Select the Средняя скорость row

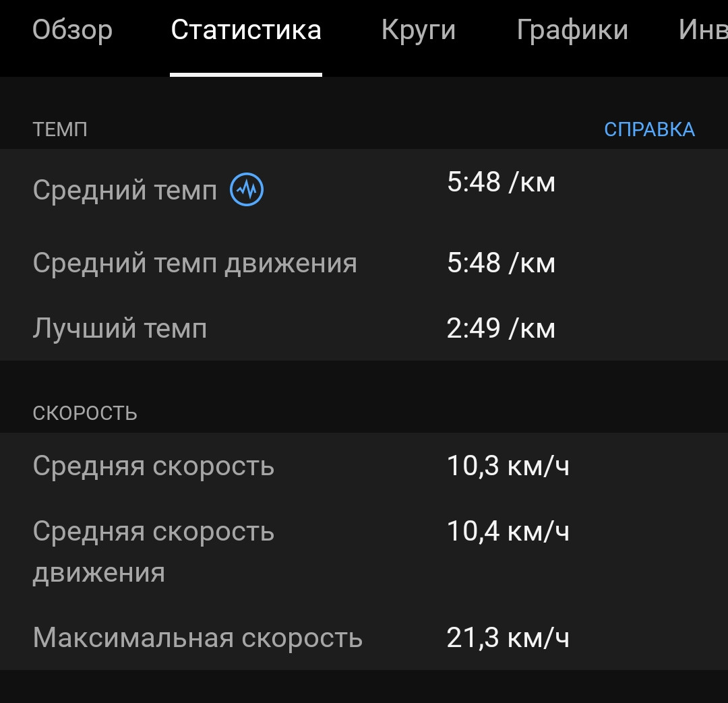point(364,465)
